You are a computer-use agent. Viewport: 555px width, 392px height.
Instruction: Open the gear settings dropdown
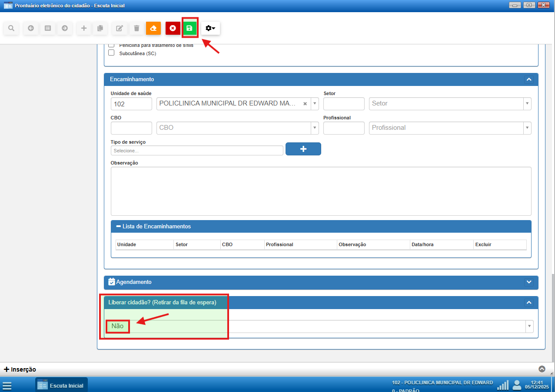[210, 28]
